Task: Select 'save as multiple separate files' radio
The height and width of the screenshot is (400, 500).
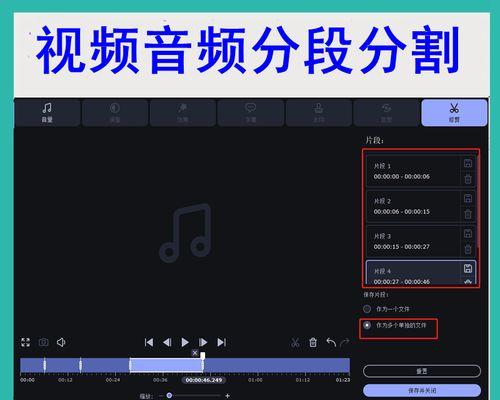Action: pyautogui.click(x=367, y=325)
